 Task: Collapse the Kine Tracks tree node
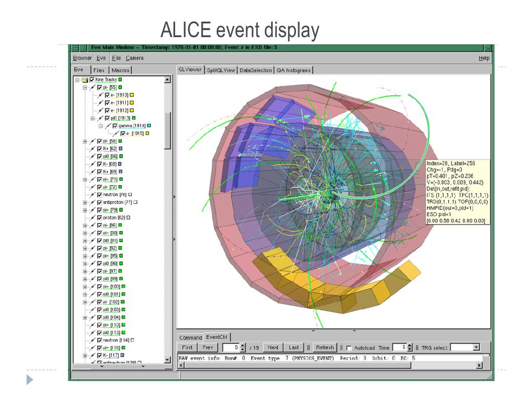(78, 80)
